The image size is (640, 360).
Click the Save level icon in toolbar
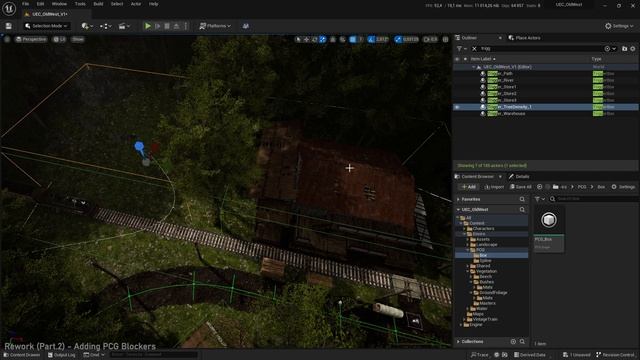(8, 26)
